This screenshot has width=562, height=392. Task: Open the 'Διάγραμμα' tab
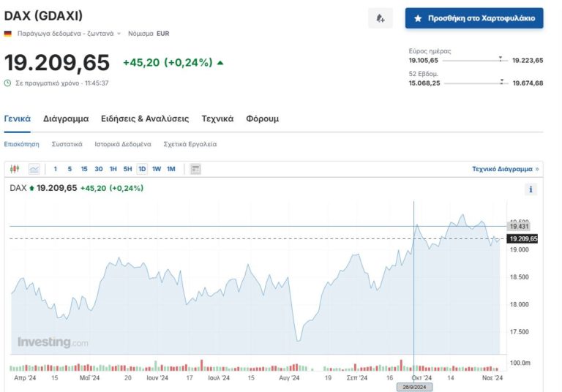[x=66, y=118]
